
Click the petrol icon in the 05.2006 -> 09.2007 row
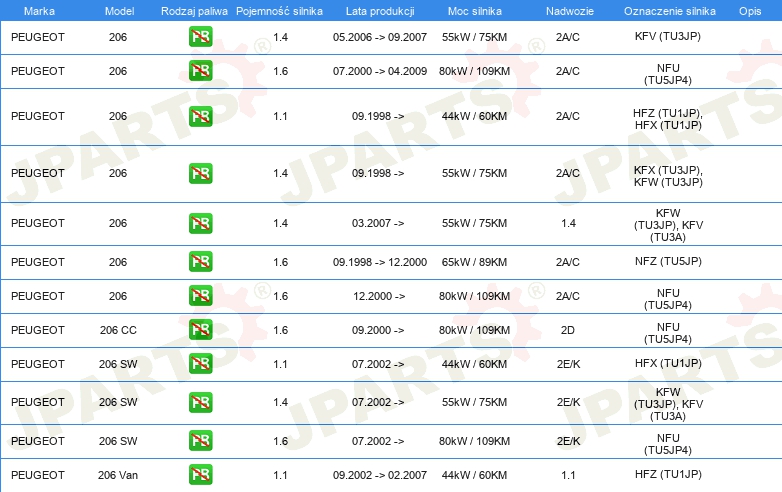pos(200,36)
